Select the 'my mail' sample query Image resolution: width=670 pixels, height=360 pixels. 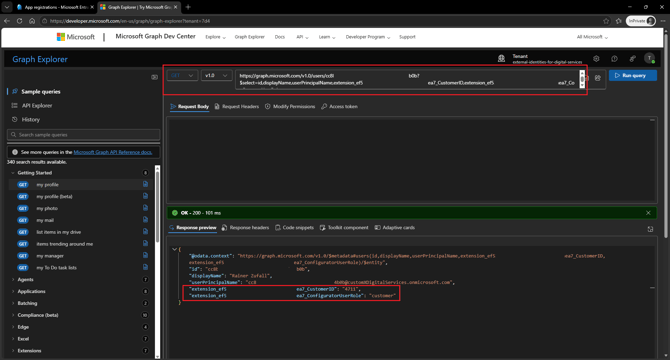click(45, 220)
